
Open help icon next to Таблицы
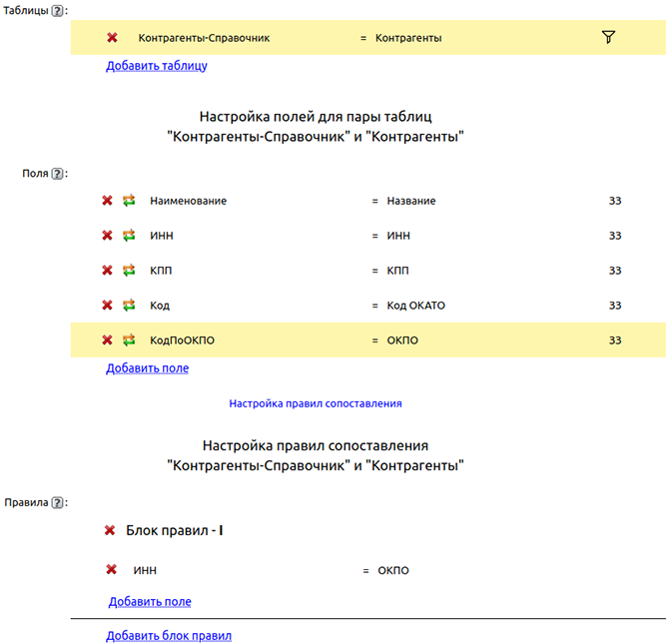click(x=58, y=10)
